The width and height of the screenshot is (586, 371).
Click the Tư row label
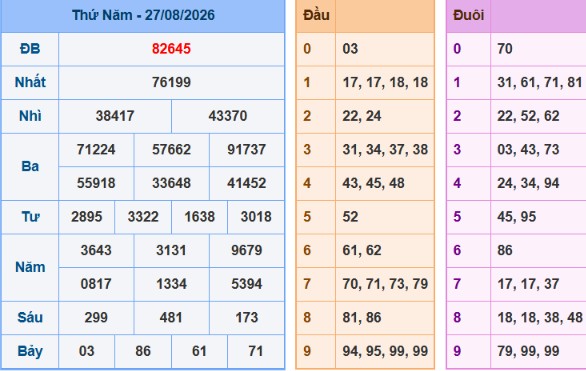[x=30, y=217]
